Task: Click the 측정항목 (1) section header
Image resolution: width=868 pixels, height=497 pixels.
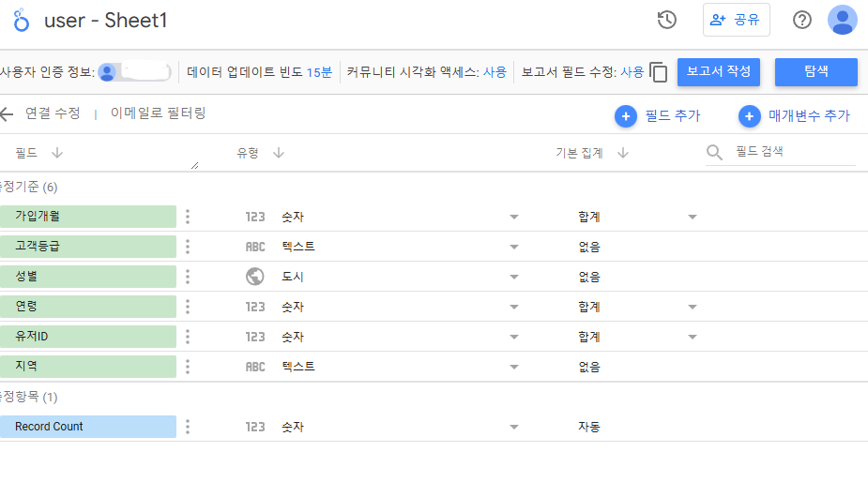Action: tap(29, 397)
